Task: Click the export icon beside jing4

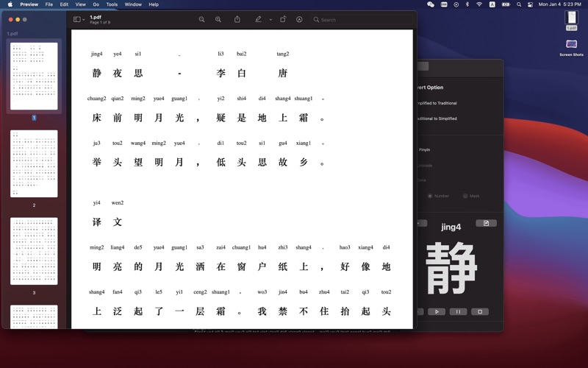Action: click(x=486, y=223)
